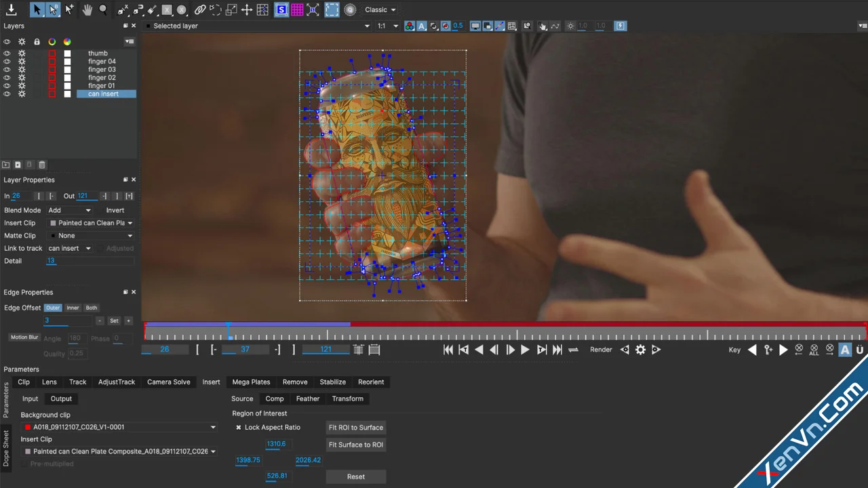Expand the Link to track dropdown
This screenshot has width=868, height=488.
click(69, 248)
